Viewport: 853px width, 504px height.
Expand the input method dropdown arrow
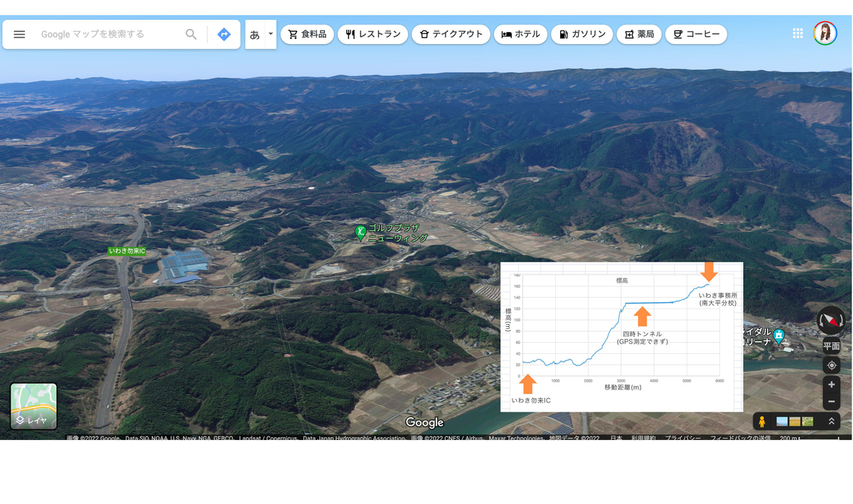(271, 33)
